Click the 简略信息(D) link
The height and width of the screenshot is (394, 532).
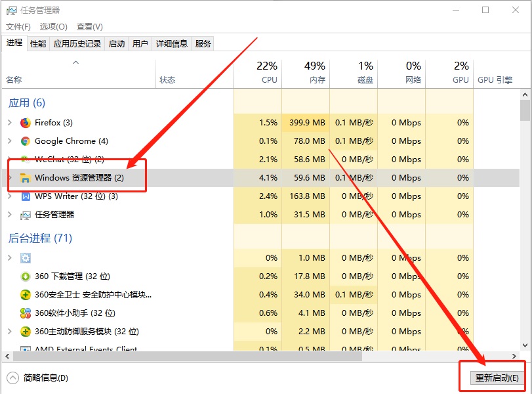[x=45, y=378]
